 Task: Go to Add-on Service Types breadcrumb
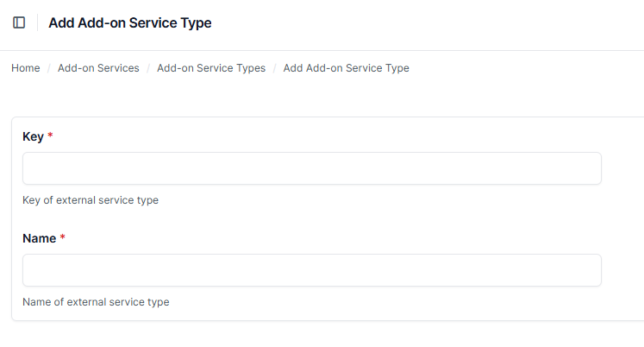[211, 68]
